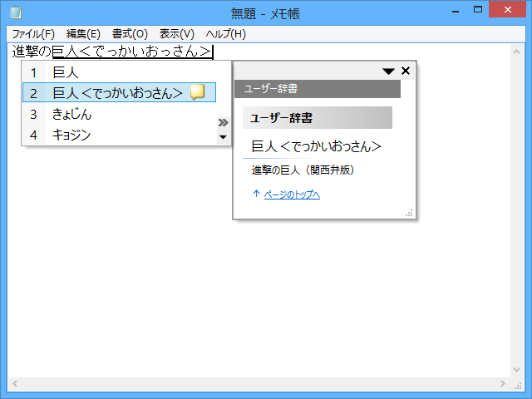Maximize the メモ帳 window

pyautogui.click(x=478, y=9)
